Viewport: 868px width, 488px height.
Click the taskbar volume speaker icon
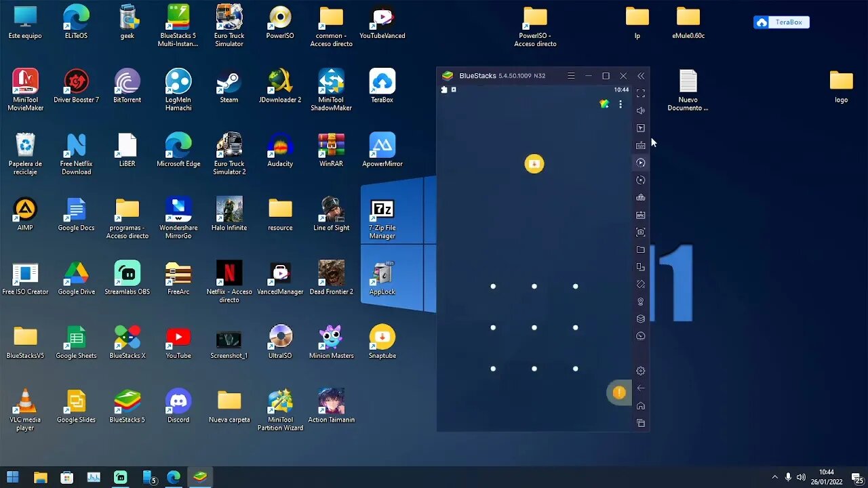click(801, 477)
